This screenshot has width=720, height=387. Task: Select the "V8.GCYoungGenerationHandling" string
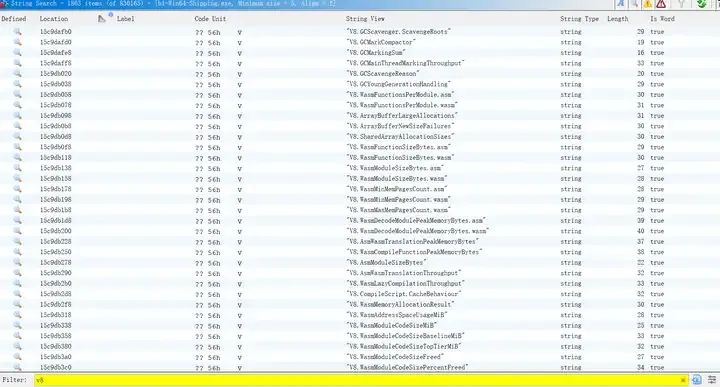(399, 84)
